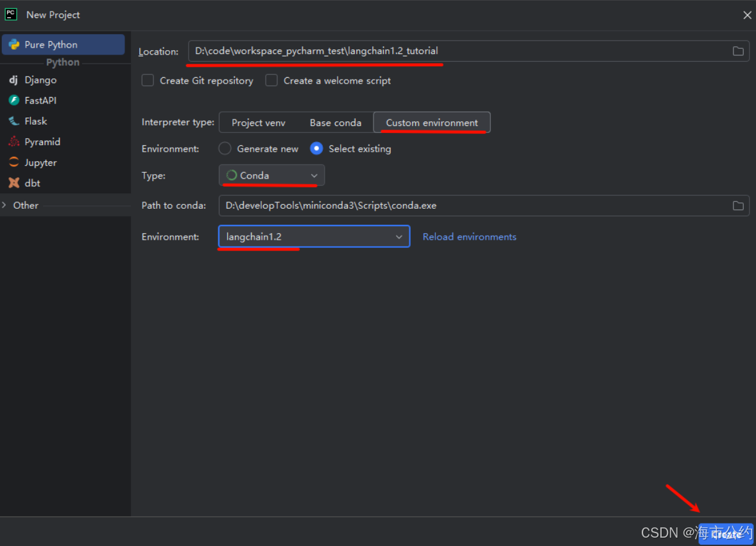Click the Jupyter icon in sidebar
Screen dimensions: 756x546
coord(13,163)
